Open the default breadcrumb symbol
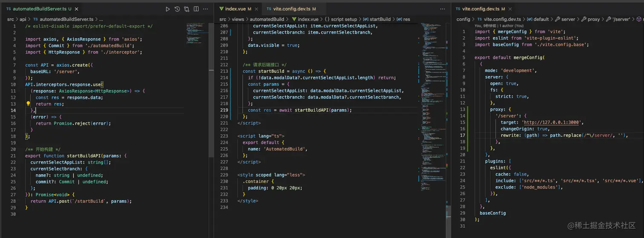Screen dimensions: 644x238 [538, 19]
